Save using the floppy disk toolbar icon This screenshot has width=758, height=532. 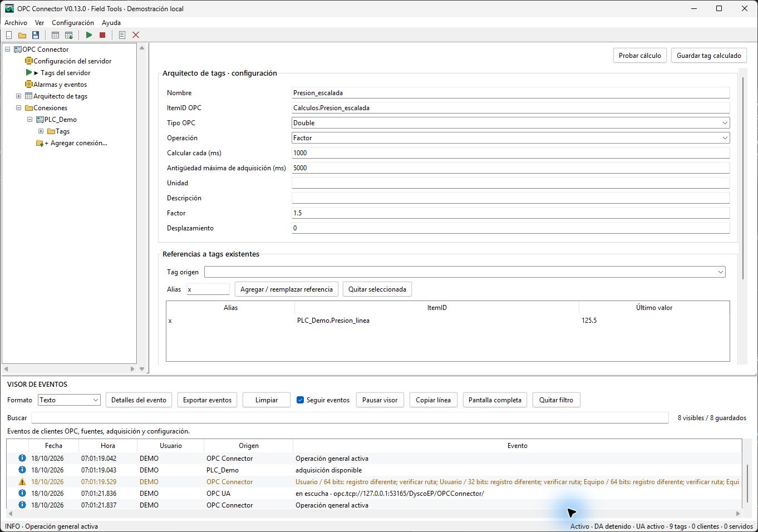[36, 35]
